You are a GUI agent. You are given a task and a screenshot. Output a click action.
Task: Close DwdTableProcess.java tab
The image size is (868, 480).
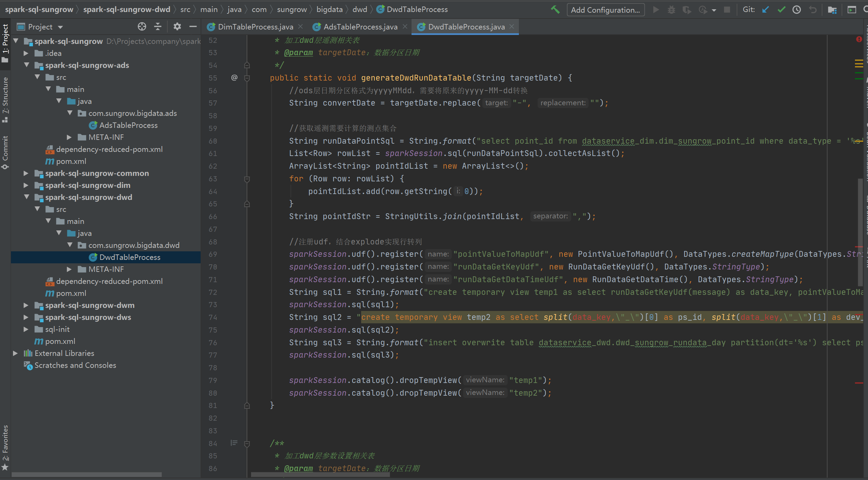tap(512, 26)
